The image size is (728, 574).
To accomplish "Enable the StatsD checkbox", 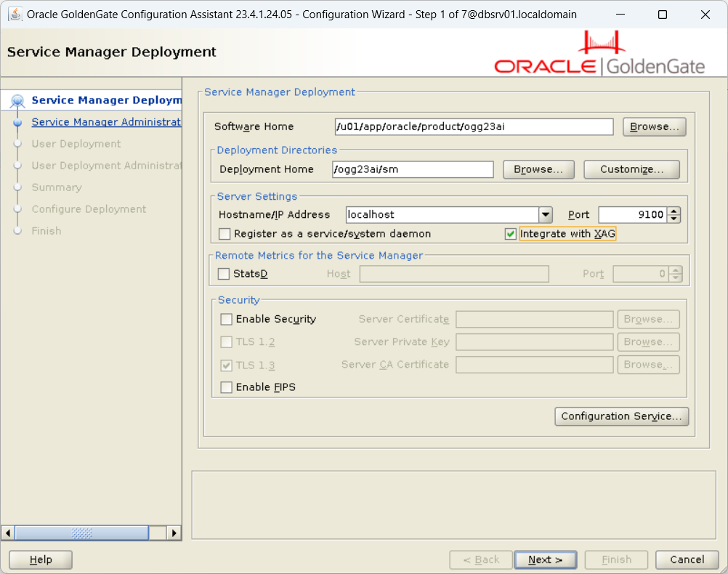I will 224,274.
